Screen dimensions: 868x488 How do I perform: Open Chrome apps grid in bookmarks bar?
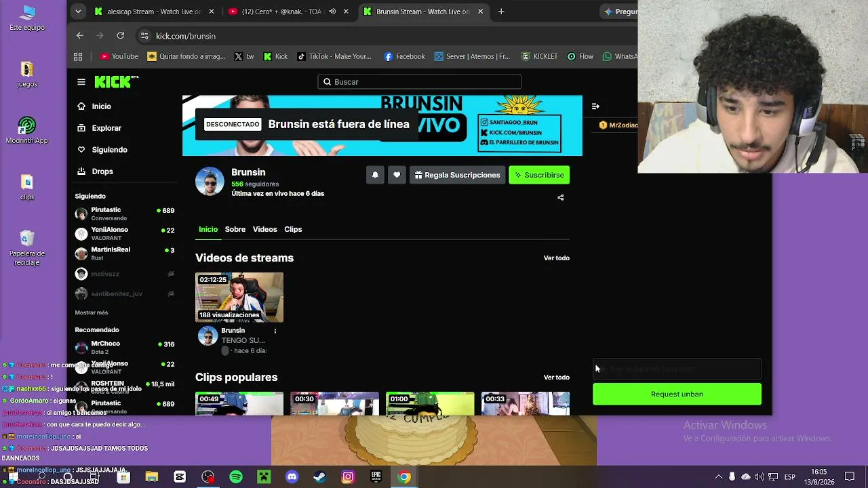click(x=78, y=57)
